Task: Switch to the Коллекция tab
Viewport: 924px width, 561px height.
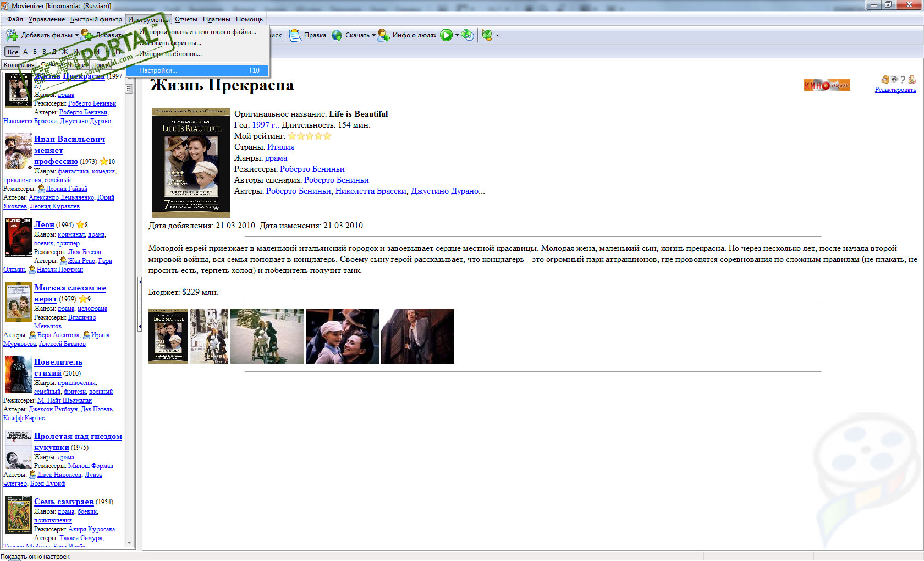Action: click(19, 65)
